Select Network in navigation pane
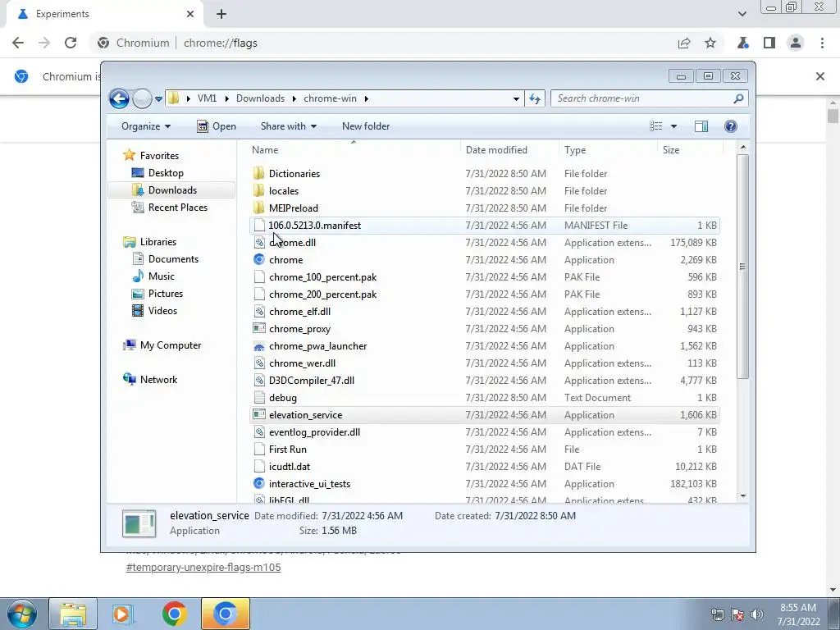Viewport: 840px width, 630px height. [158, 380]
